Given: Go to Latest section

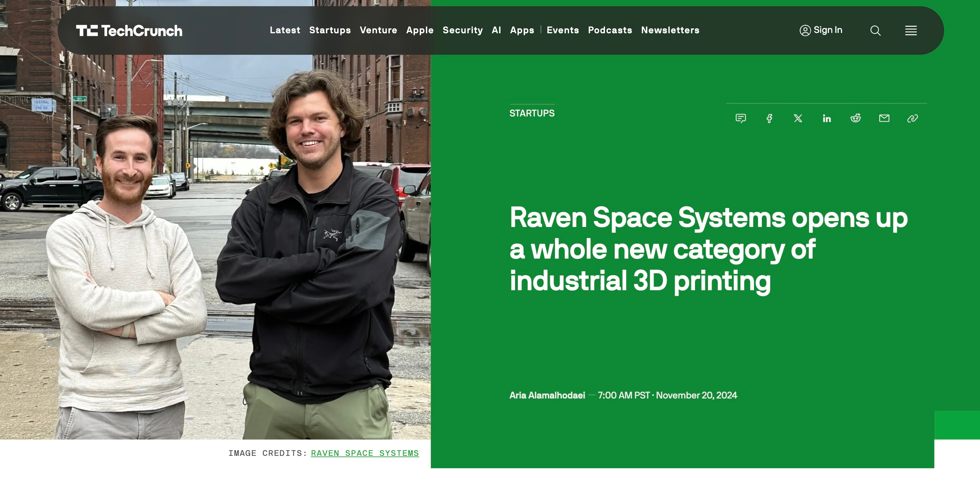Looking at the screenshot, I should click(x=285, y=30).
